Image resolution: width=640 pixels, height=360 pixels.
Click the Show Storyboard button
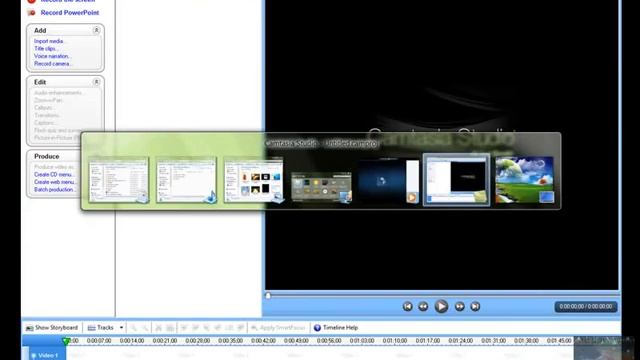[52, 328]
